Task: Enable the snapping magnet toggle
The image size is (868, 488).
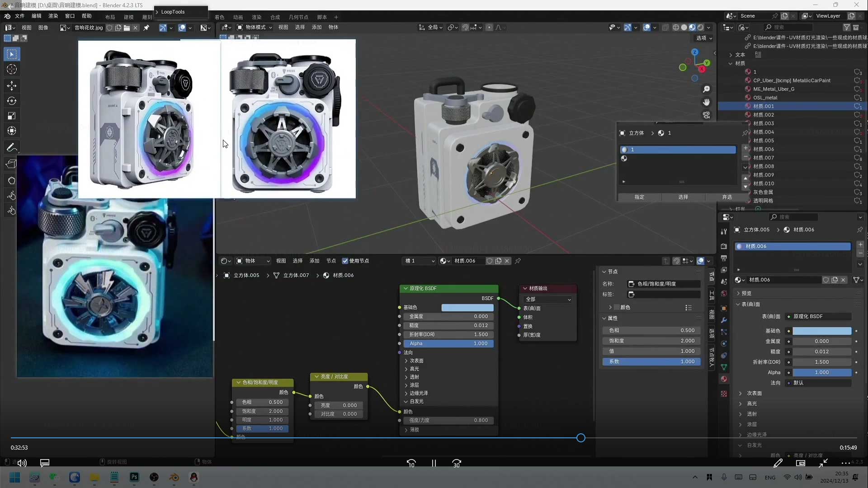Action: (465, 28)
